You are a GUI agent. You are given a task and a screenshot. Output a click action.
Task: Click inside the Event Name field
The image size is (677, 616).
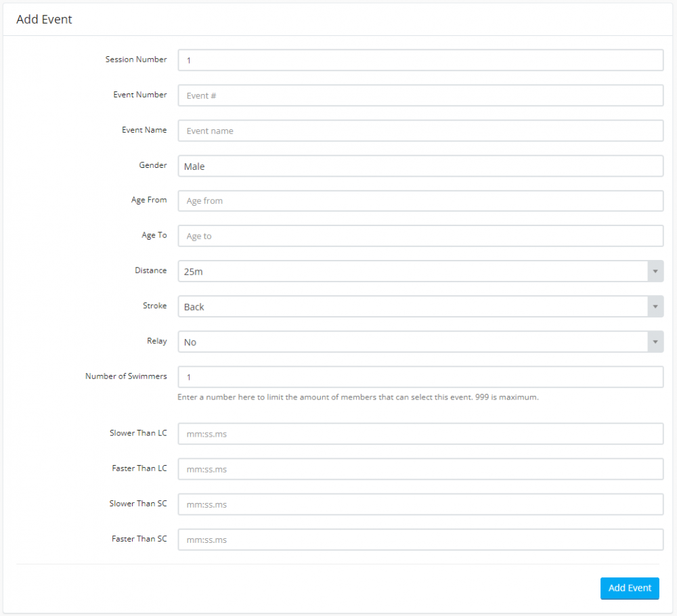420,130
